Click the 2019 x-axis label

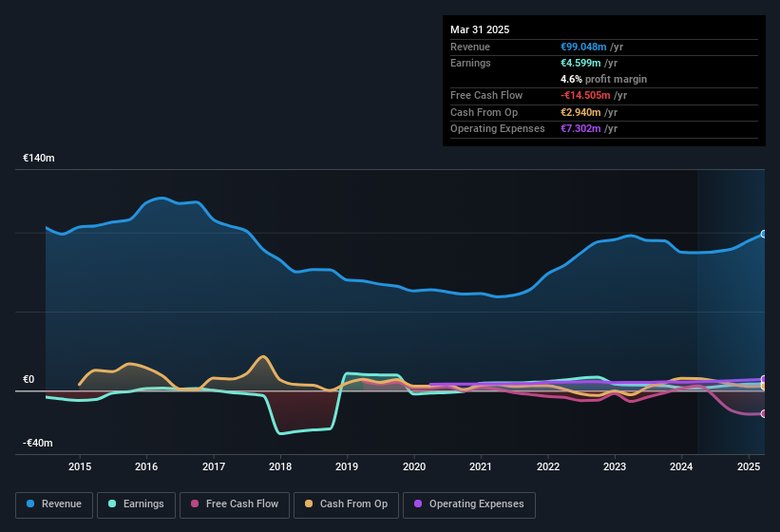pyautogui.click(x=347, y=466)
